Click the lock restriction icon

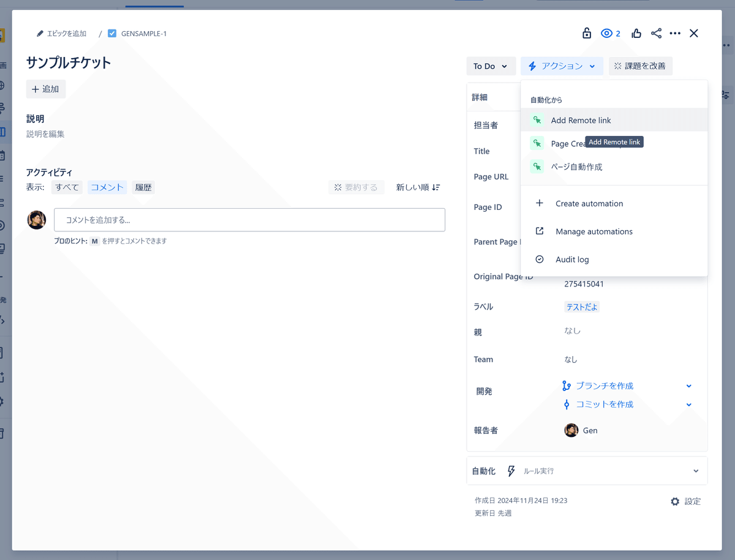[587, 33]
